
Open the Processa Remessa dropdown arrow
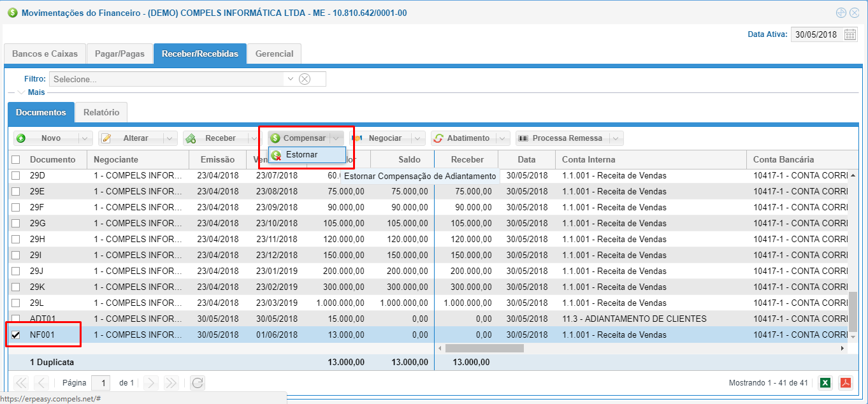(x=616, y=138)
